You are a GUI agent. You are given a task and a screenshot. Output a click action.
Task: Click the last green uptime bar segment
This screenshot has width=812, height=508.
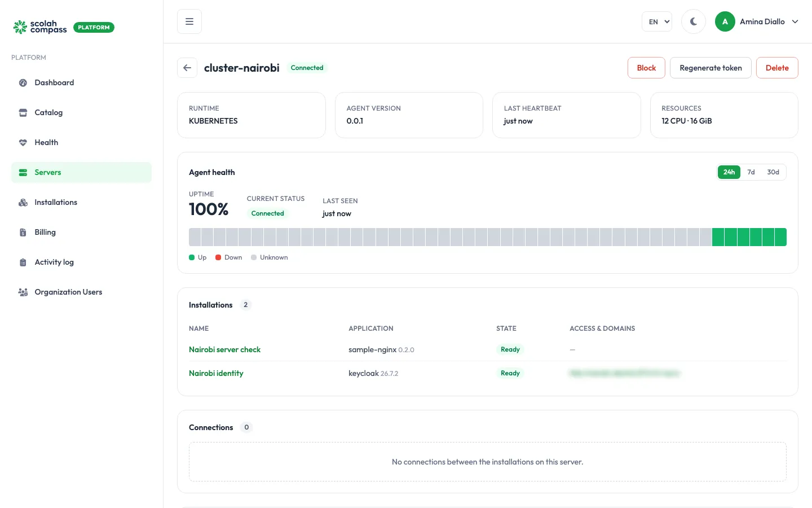[780, 237]
